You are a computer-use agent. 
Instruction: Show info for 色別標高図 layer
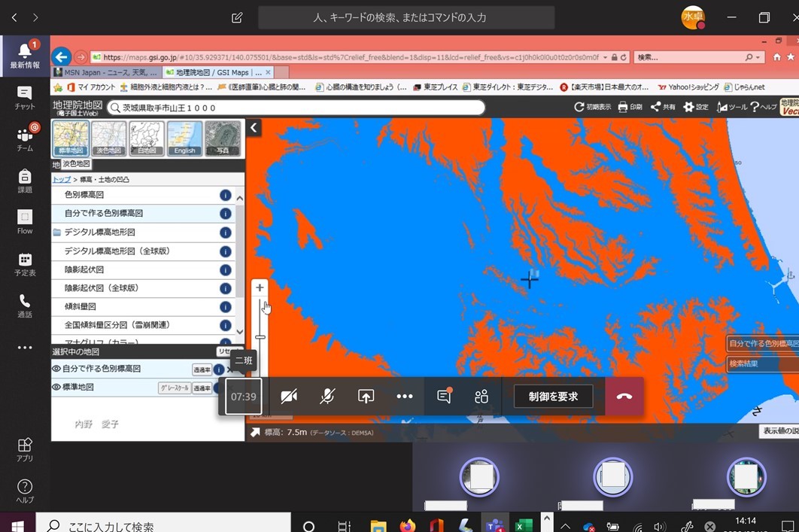pyautogui.click(x=225, y=195)
